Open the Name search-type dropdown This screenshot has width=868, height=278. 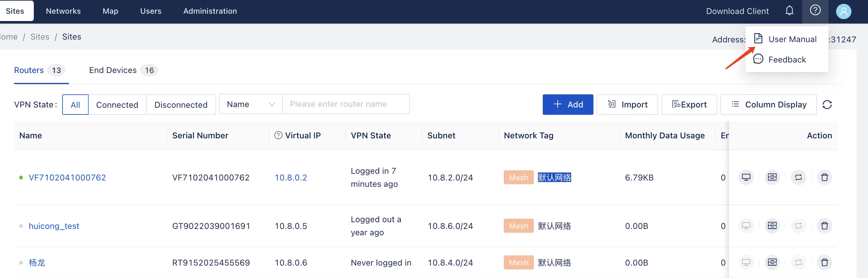(251, 104)
